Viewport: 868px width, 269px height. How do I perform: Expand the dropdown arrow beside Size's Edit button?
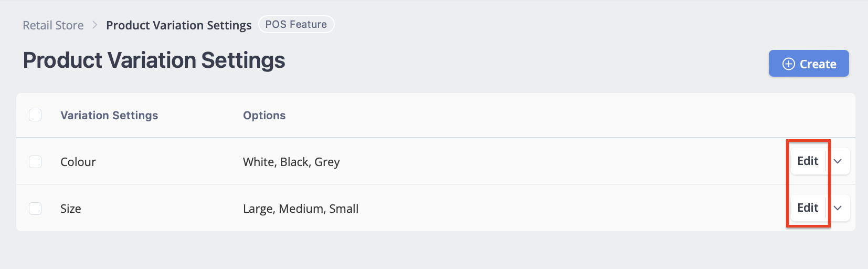[x=838, y=208]
